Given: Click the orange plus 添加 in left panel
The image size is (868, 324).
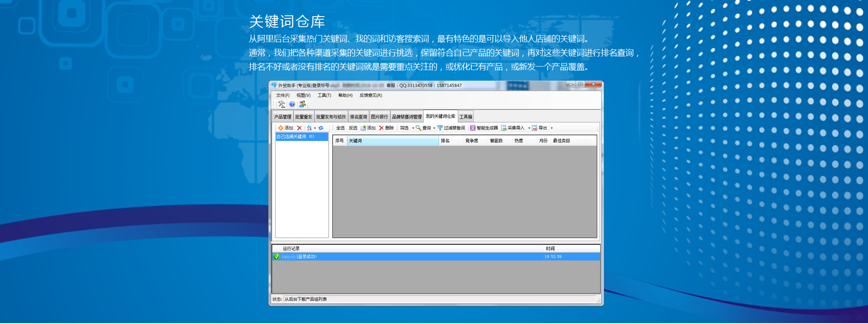Looking at the screenshot, I should pos(286,128).
